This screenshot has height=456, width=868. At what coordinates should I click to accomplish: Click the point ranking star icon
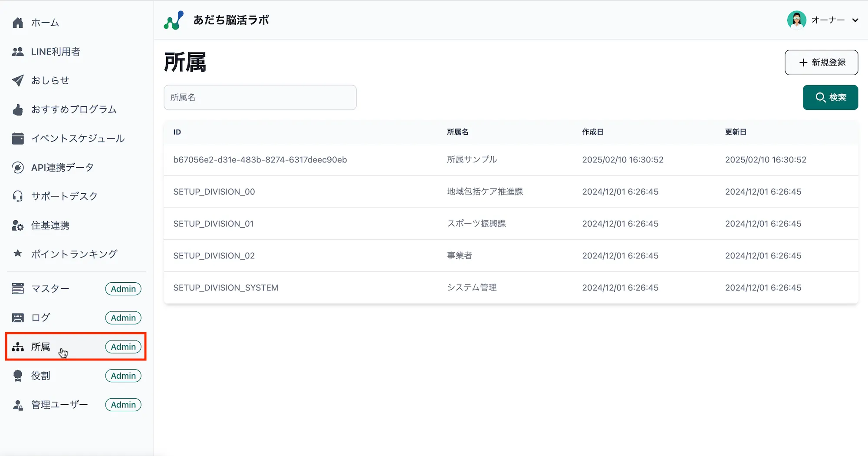point(18,253)
